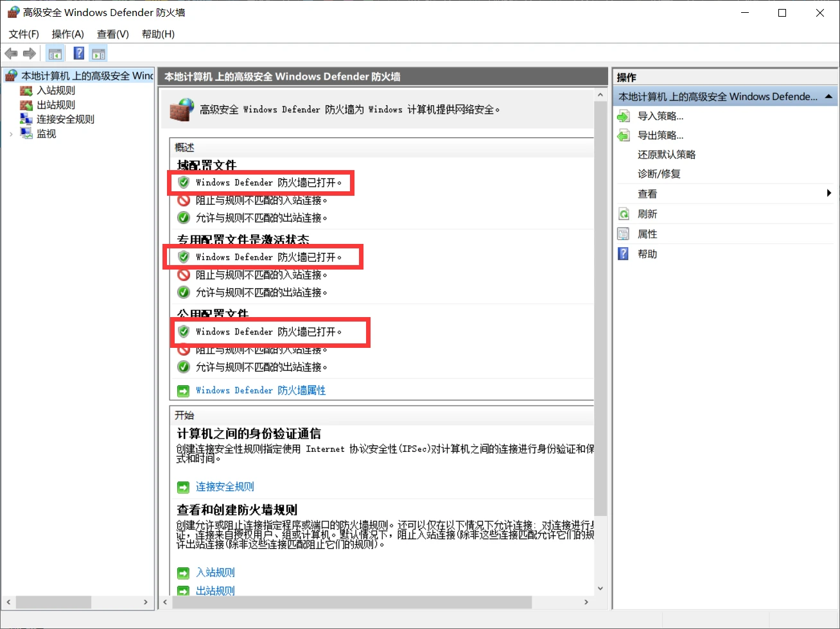Open the Windows Defender 防火墙属性 link
The height and width of the screenshot is (629, 840).
(261, 390)
